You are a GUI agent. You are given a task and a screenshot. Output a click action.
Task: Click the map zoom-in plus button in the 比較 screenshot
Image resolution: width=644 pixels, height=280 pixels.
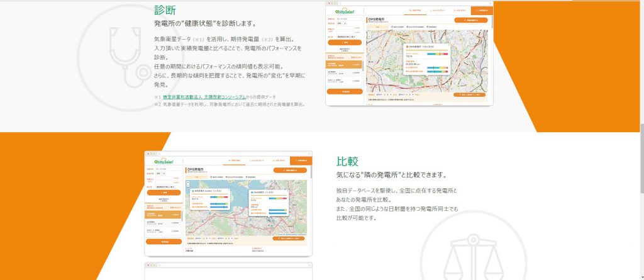click(187, 182)
